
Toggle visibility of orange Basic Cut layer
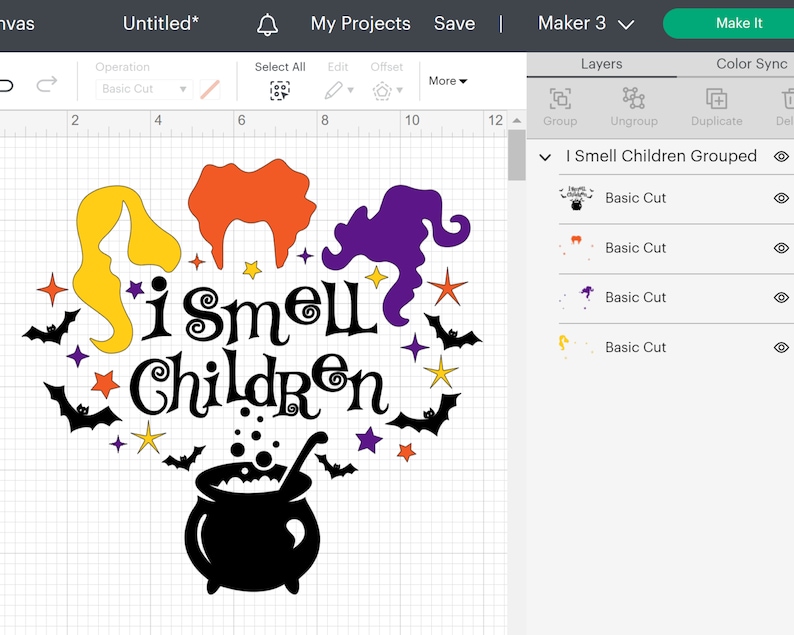click(x=781, y=248)
